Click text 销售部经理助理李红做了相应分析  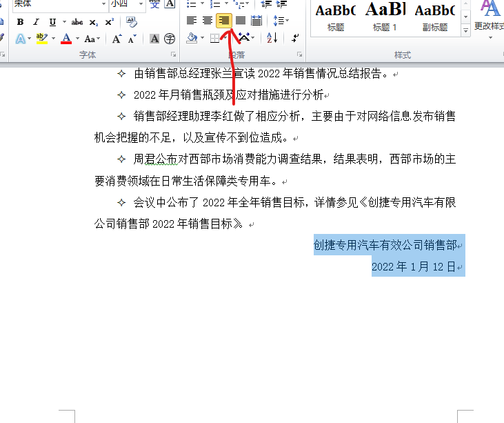pos(216,116)
